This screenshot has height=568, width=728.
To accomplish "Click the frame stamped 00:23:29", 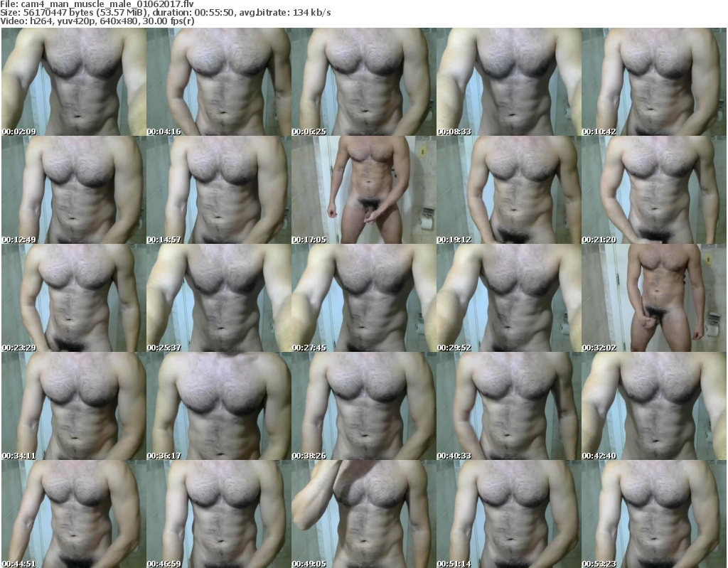I will click(x=74, y=298).
